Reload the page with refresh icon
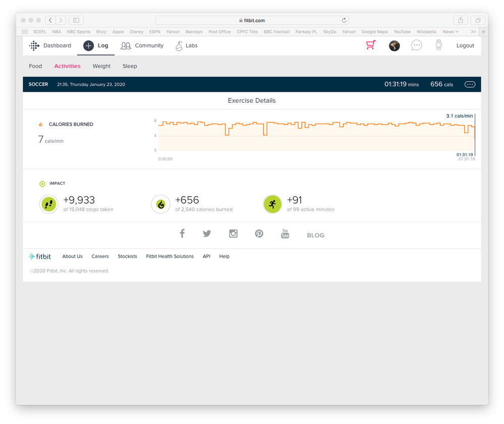504x424 pixels. pyautogui.click(x=344, y=20)
